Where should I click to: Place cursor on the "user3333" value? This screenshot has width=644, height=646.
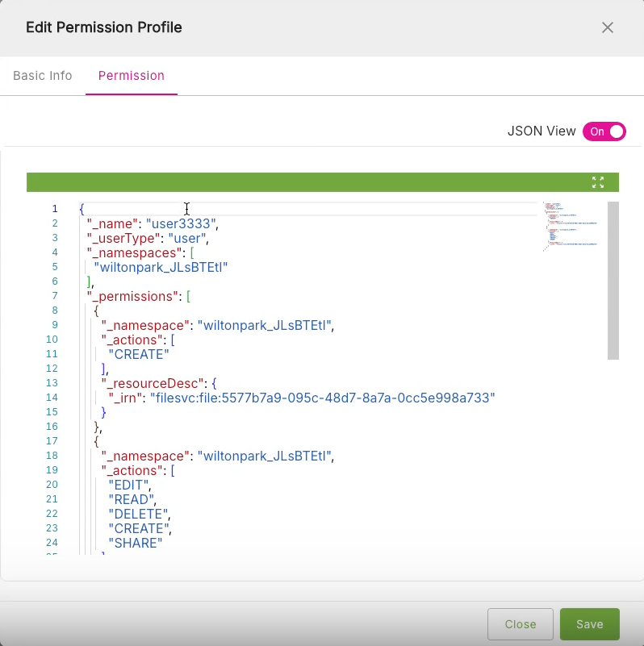(x=182, y=223)
